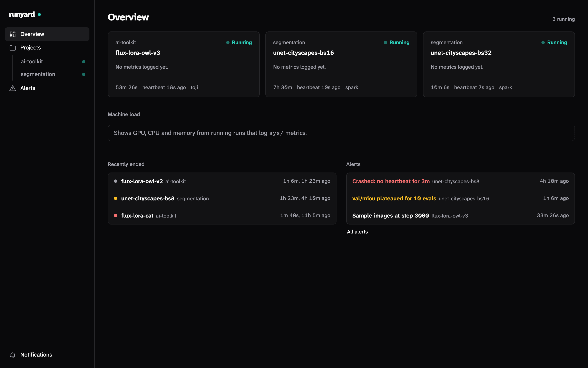The height and width of the screenshot is (368, 588).
Task: Click 'heartbeat 18s ago' text
Action: (164, 87)
